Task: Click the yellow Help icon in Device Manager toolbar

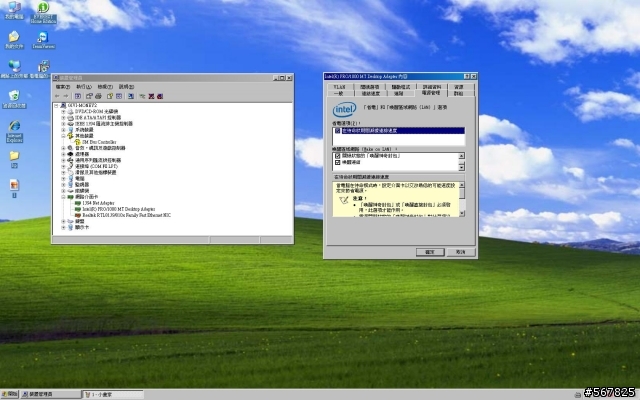Action: (x=110, y=96)
